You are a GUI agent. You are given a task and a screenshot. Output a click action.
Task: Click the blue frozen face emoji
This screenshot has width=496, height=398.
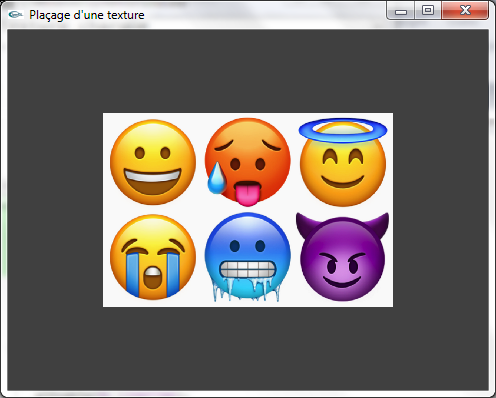[x=248, y=257]
